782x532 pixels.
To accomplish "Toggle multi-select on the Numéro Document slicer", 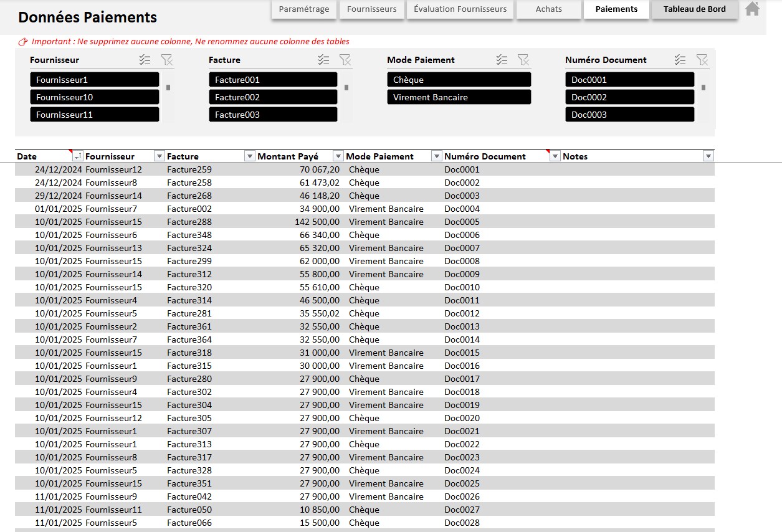I will (x=680, y=60).
